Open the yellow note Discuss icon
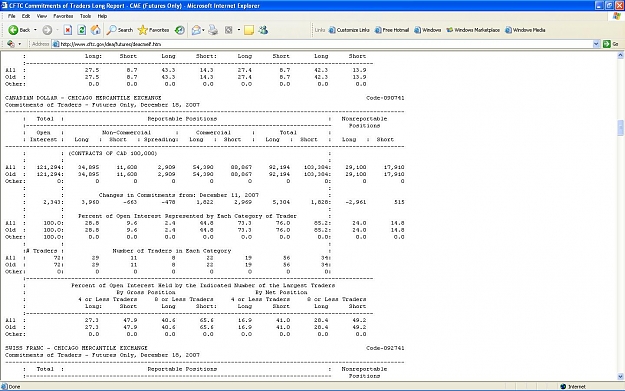Image resolution: width=625 pixels, height=391 pixels. tap(249, 30)
